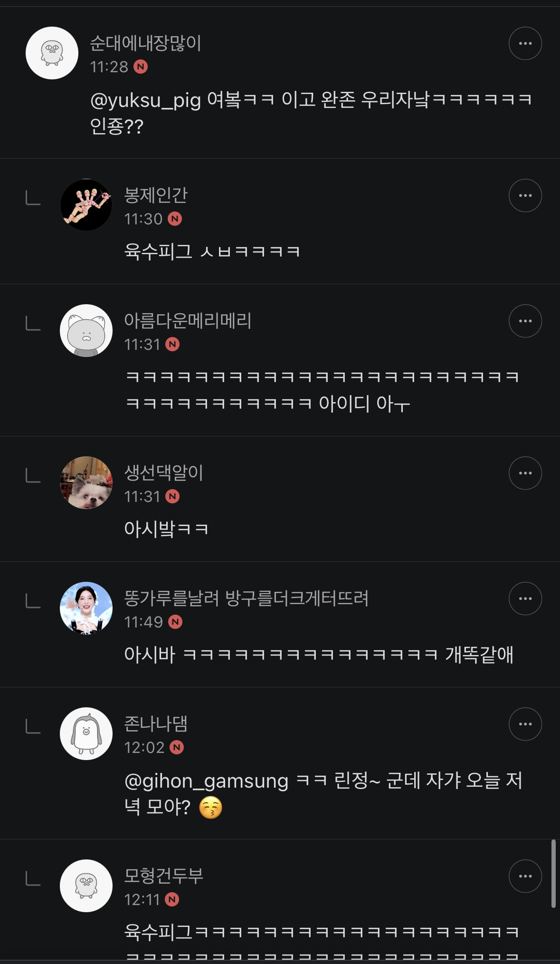Open 봉제인간 username
This screenshot has width=560, height=964.
click(156, 195)
